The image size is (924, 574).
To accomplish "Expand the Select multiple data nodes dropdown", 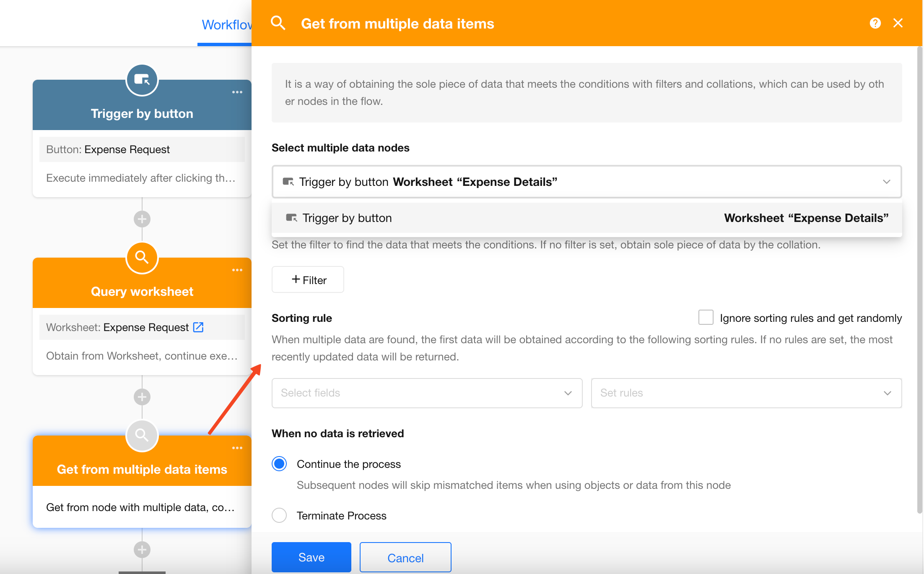I will [x=587, y=182].
